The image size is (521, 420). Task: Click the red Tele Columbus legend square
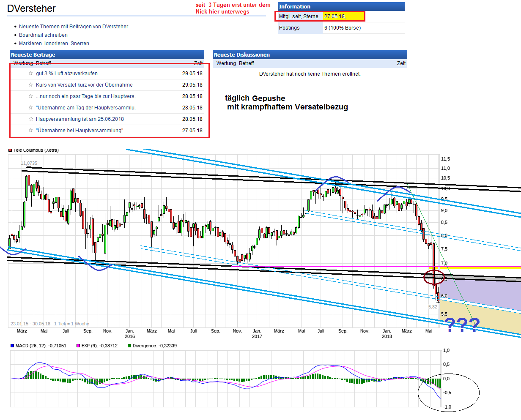click(10, 150)
